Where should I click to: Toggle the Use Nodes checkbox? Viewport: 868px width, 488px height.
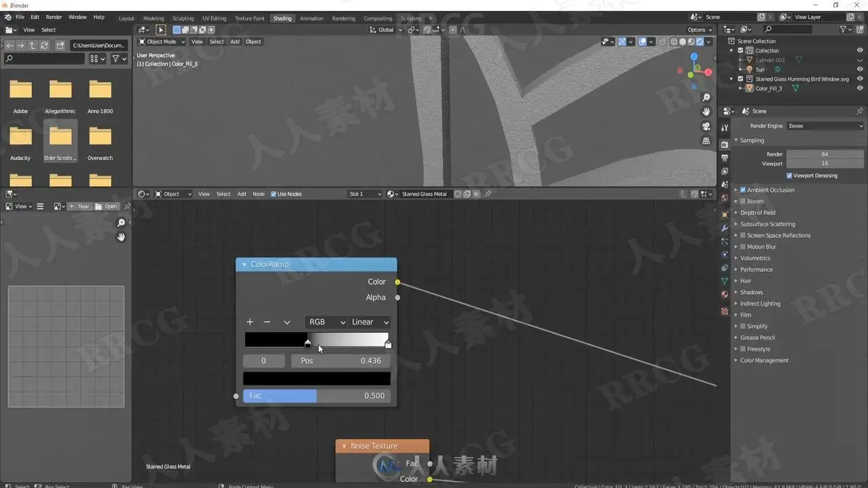[x=274, y=194]
